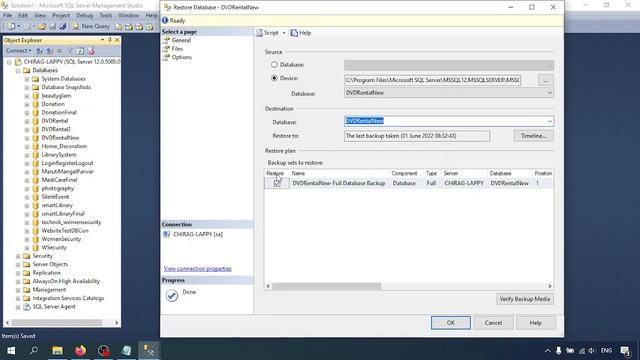
Task: Click the Filter icon in Object Explorer
Action: tap(70, 51)
